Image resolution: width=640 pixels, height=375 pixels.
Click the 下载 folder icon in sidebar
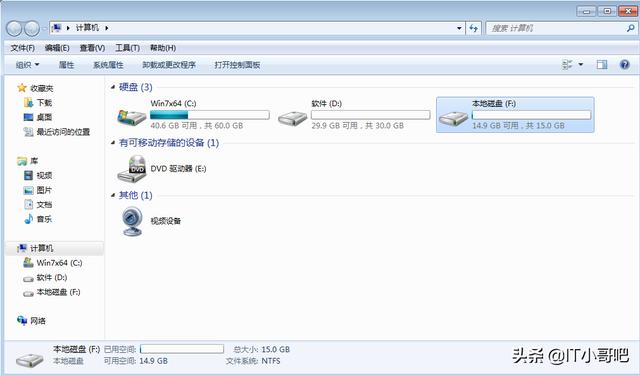tap(28, 102)
